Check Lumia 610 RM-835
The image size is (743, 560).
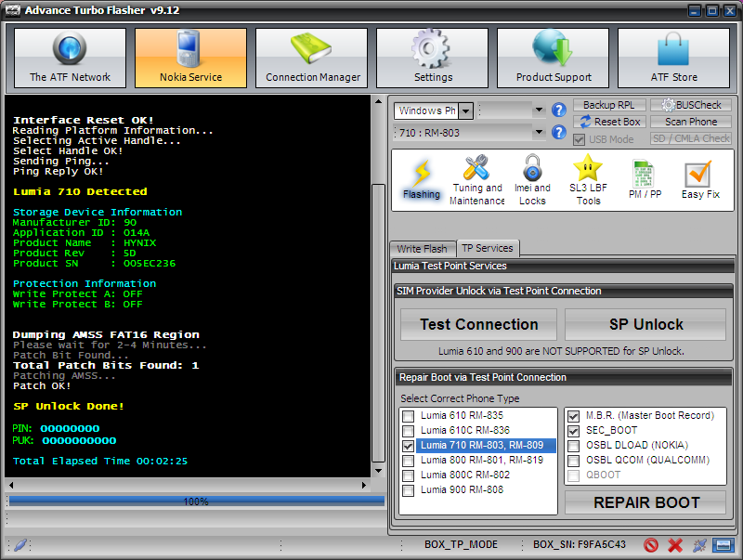tap(408, 416)
